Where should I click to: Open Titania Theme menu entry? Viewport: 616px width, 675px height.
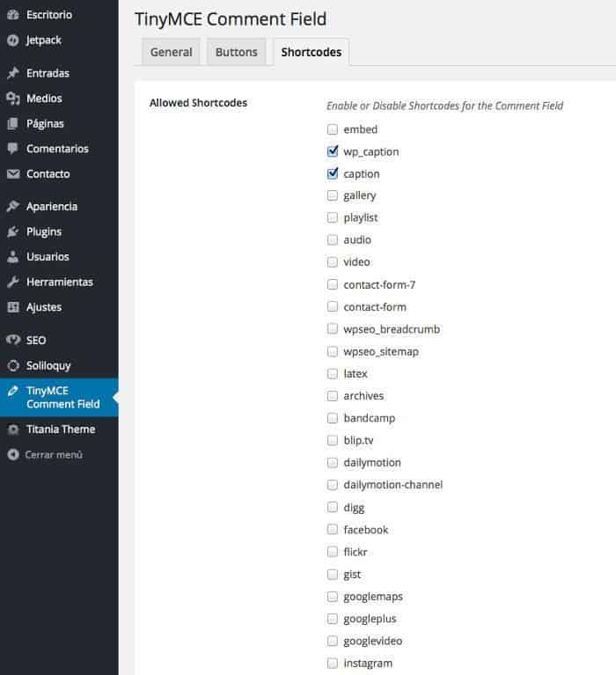(59, 429)
